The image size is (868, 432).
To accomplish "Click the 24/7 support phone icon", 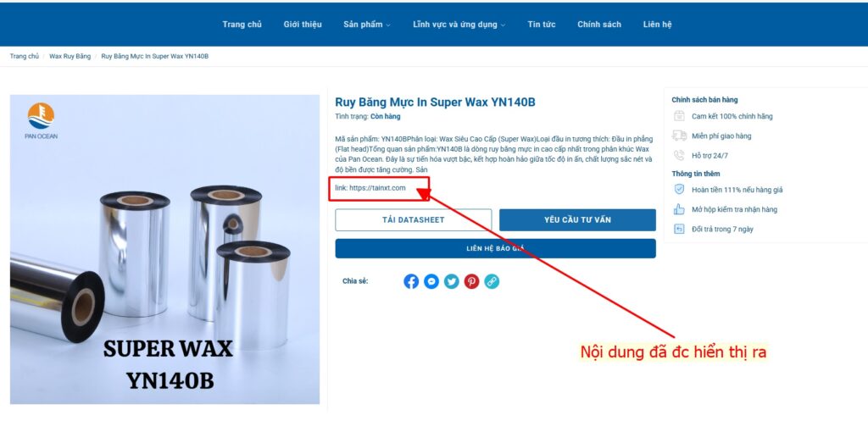I will click(679, 155).
